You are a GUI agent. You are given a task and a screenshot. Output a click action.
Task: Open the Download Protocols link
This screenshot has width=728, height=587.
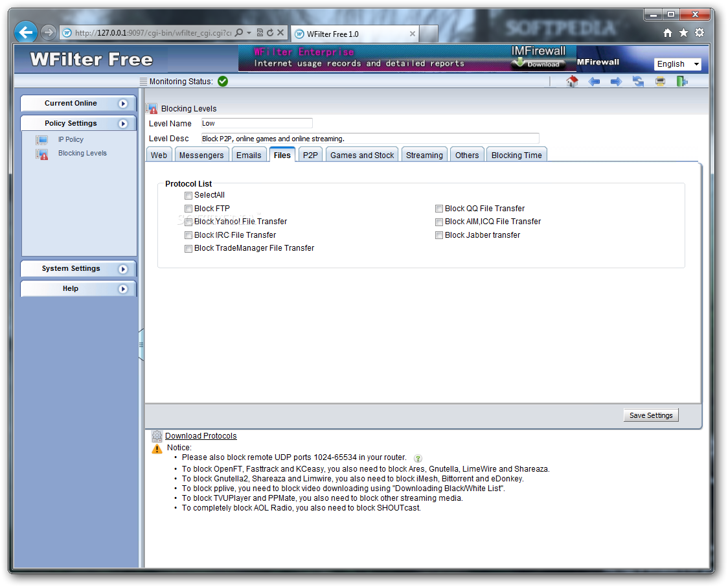pos(201,435)
